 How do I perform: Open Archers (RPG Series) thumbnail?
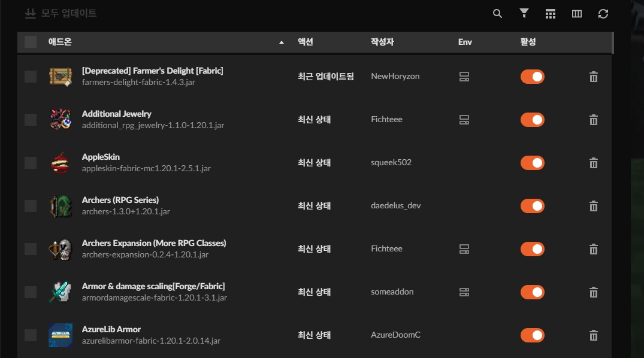coord(61,206)
